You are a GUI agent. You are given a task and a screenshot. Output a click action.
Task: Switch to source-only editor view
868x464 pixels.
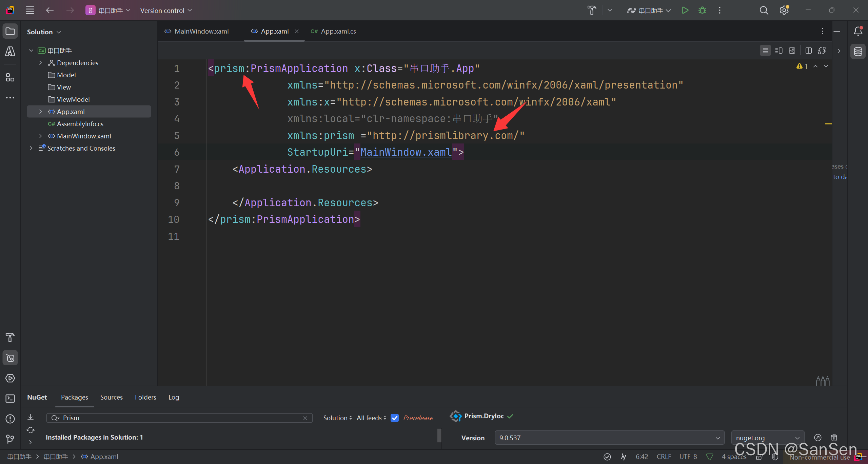click(765, 51)
